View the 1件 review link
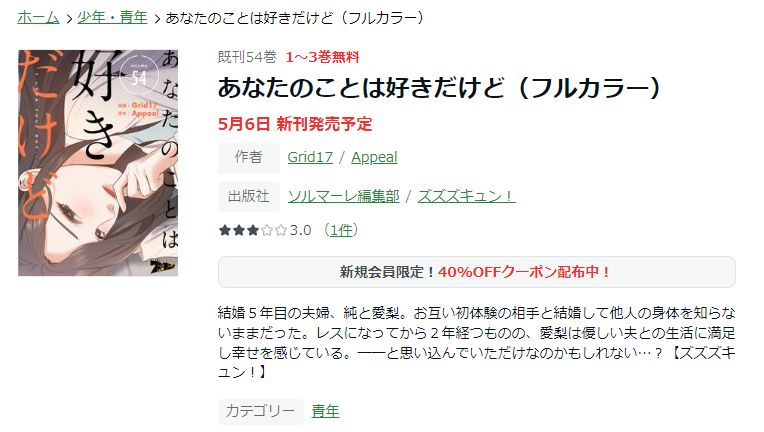Image resolution: width=764 pixels, height=432 pixels. (x=341, y=230)
